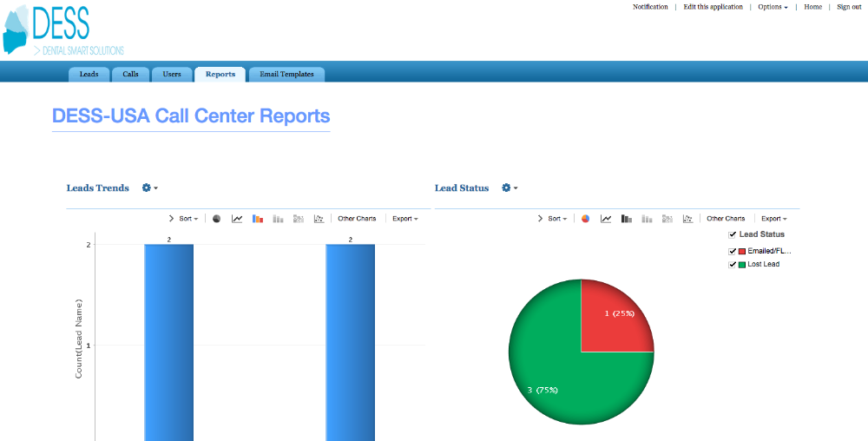The width and height of the screenshot is (868, 441).
Task: Select line chart icon in Lead Status toolbar
Action: pos(606,219)
